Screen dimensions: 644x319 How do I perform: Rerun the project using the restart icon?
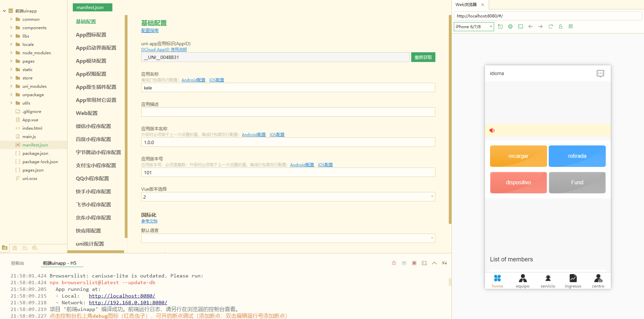pyautogui.click(x=404, y=263)
